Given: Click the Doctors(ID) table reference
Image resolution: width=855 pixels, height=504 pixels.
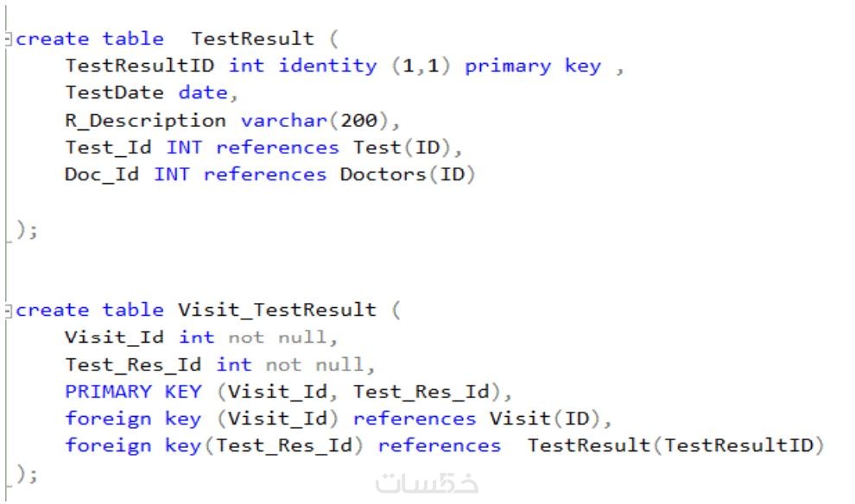Looking at the screenshot, I should (408, 174).
